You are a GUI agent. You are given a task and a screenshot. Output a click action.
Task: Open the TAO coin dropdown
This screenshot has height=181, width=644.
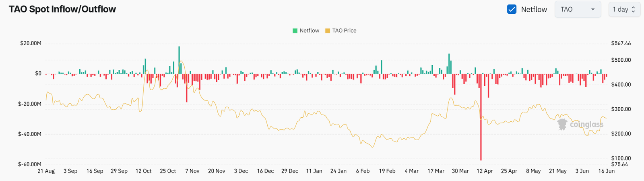(x=578, y=9)
